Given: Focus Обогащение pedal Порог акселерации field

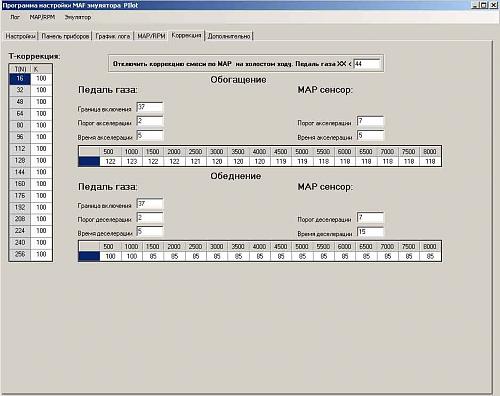Looking at the screenshot, I should click(x=150, y=121).
